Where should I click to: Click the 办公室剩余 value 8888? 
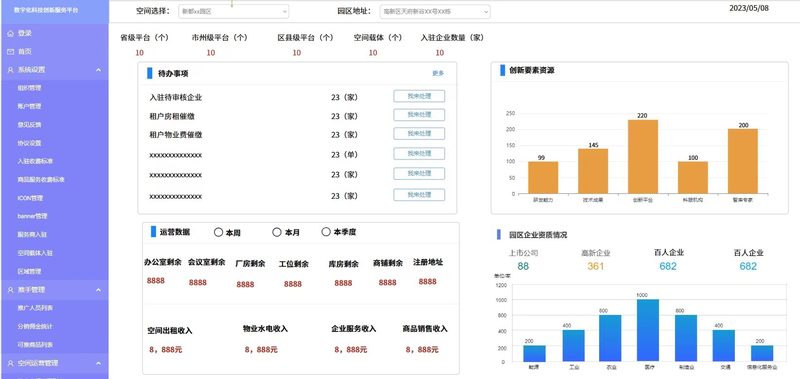(156, 281)
